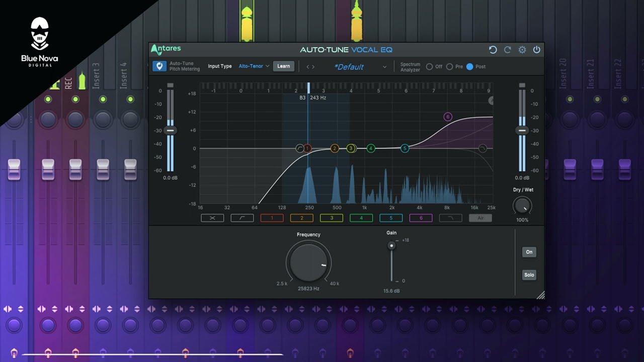This screenshot has height=362, width=644.
Task: Redo the change in Vocal EQ
Action: coord(508,50)
